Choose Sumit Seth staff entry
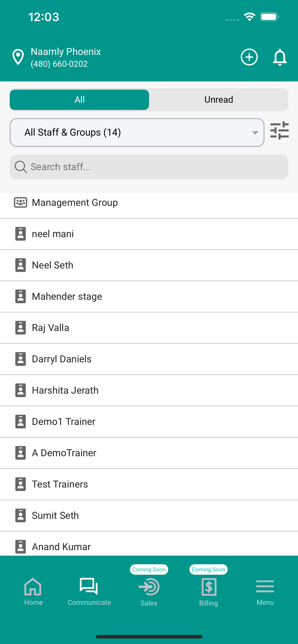The width and height of the screenshot is (298, 644). pyautogui.click(x=149, y=516)
